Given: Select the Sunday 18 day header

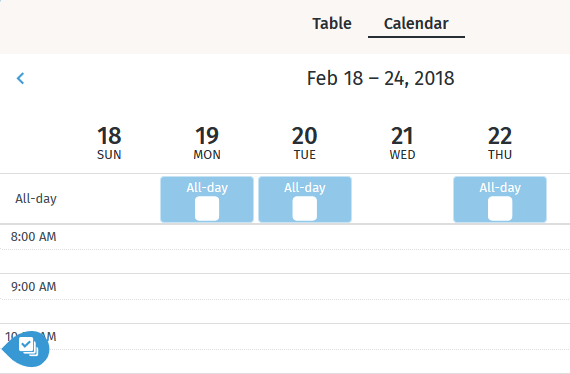Looking at the screenshot, I should [109, 143].
